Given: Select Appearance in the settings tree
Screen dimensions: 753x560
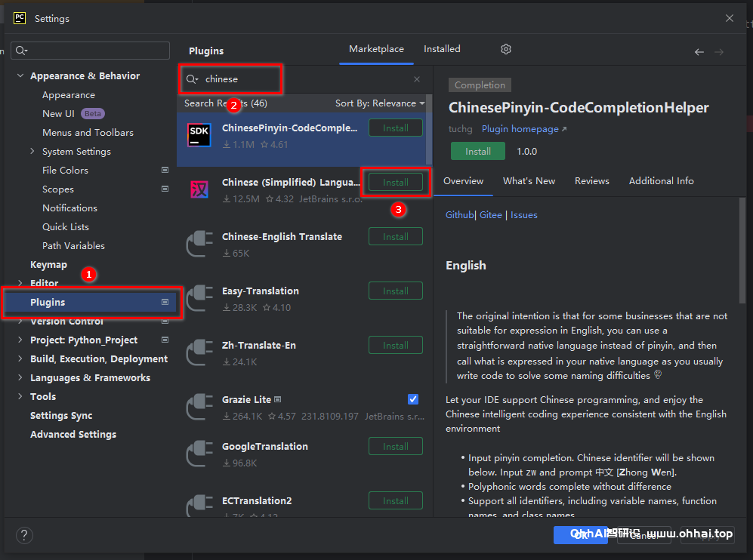Looking at the screenshot, I should 69,95.
